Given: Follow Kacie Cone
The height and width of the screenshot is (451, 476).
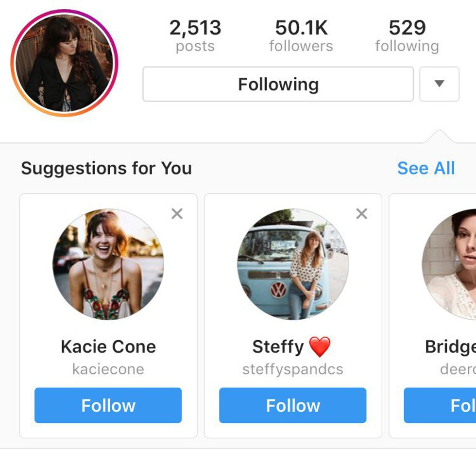Looking at the screenshot, I should [108, 405].
